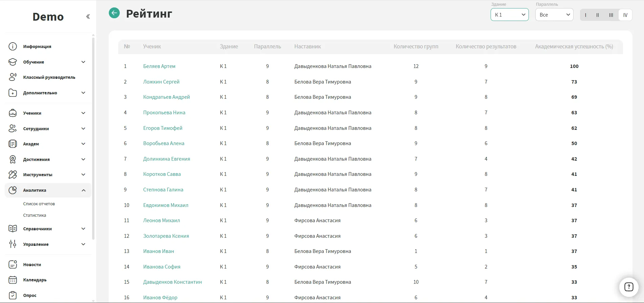Collapse the sidebar with double-chevron icon
Image resolution: width=644 pixels, height=303 pixels.
tap(88, 17)
